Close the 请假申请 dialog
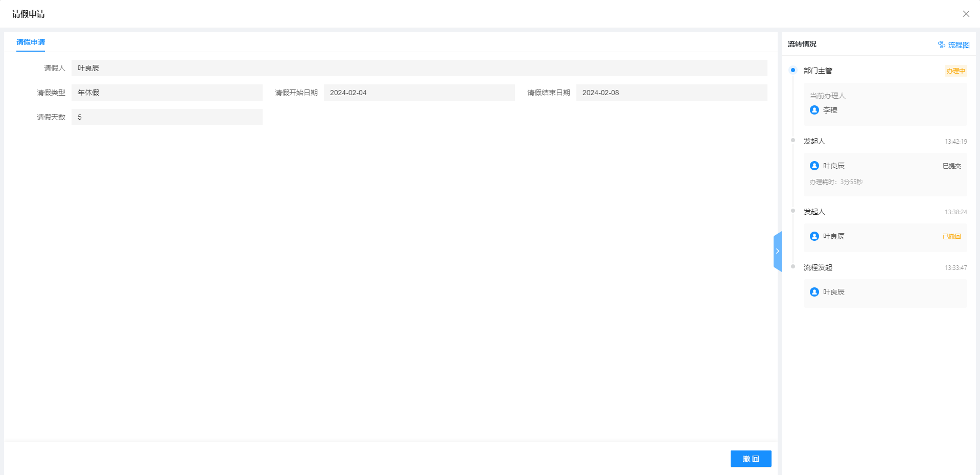This screenshot has height=475, width=980. 966,14
